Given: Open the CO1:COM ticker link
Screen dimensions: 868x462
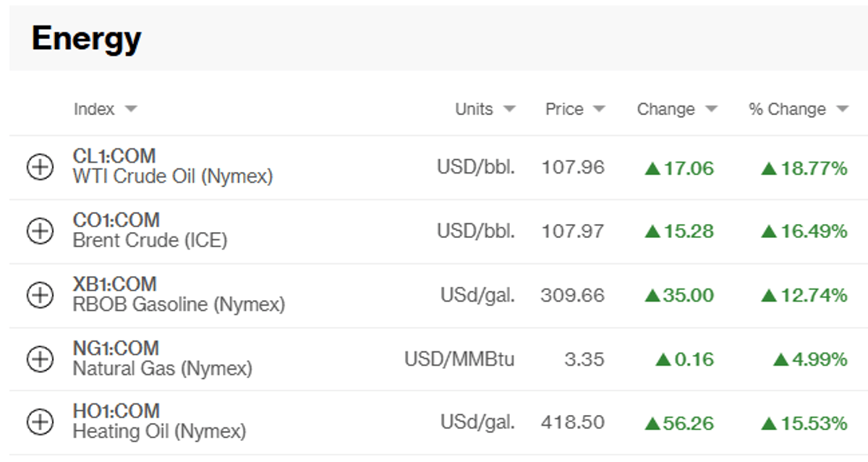Looking at the screenshot, I should coord(116,219).
